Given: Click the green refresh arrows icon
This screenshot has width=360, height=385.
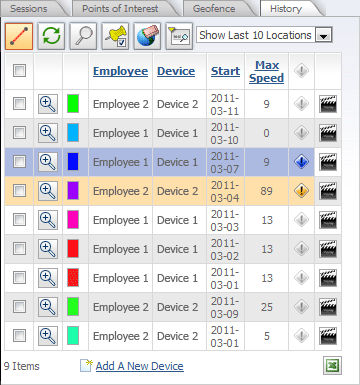Looking at the screenshot, I should click(x=51, y=36).
